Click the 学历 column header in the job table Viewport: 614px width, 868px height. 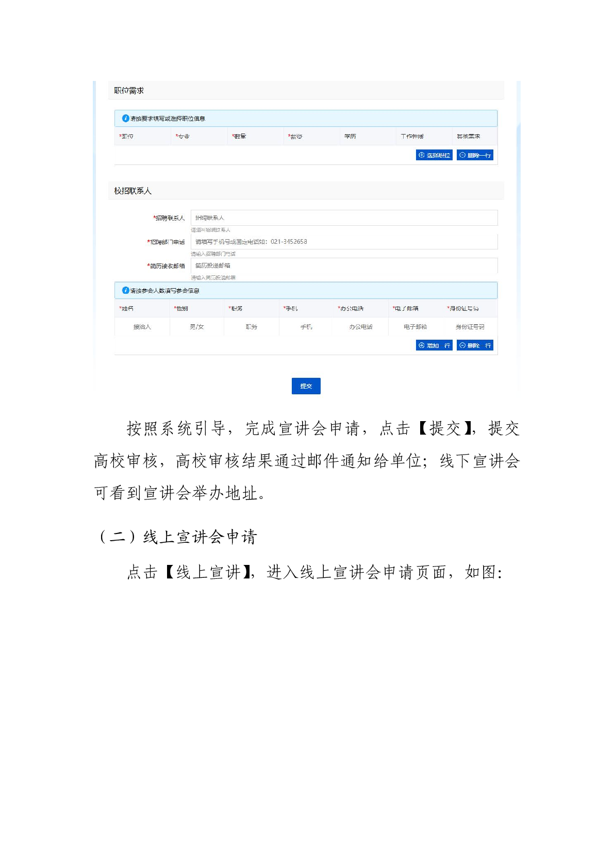350,137
